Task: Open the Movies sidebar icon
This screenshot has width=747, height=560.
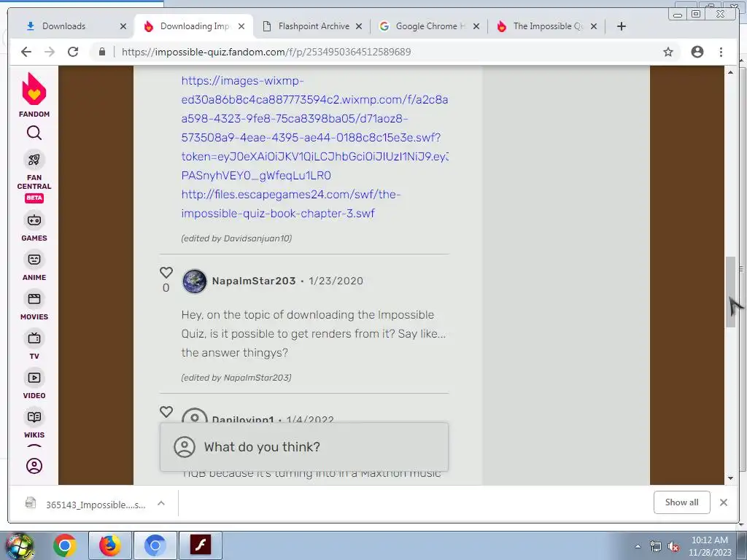Action: click(x=34, y=299)
